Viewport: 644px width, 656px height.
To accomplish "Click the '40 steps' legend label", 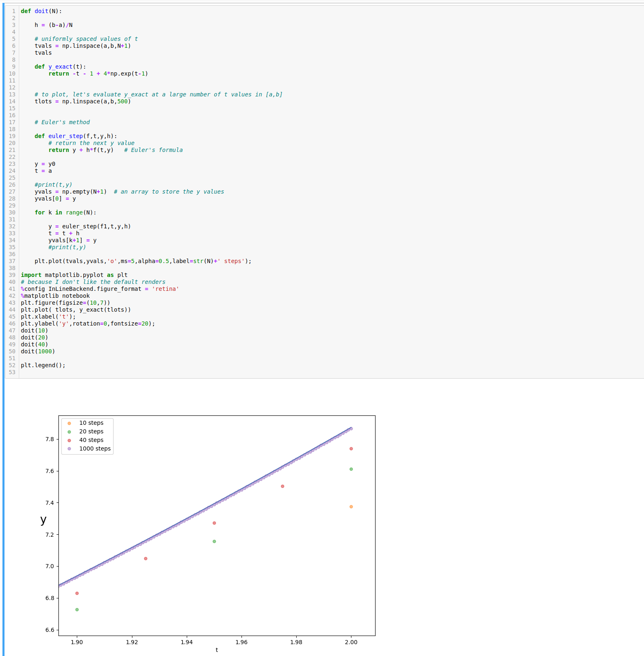I will pyautogui.click(x=91, y=440).
